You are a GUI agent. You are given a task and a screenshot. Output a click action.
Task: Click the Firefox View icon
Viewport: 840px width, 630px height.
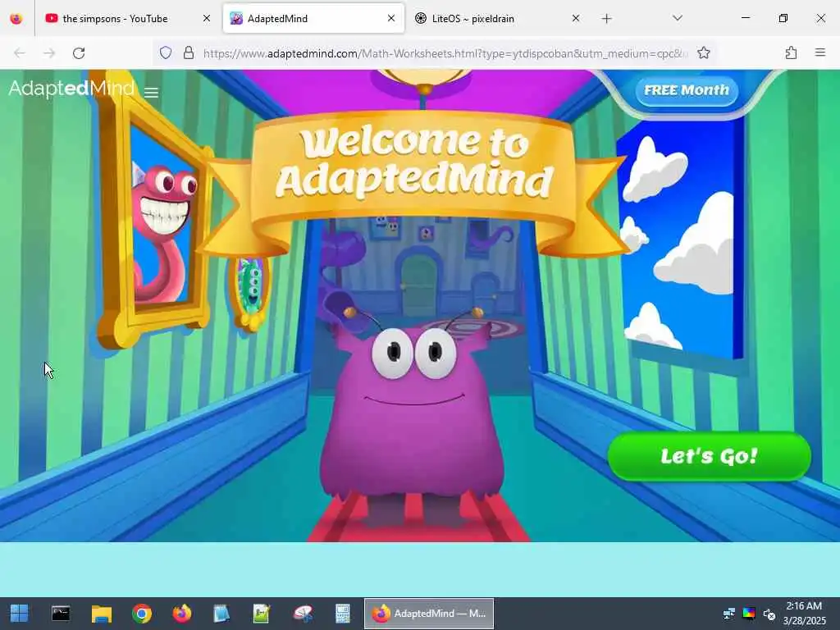tap(16, 19)
